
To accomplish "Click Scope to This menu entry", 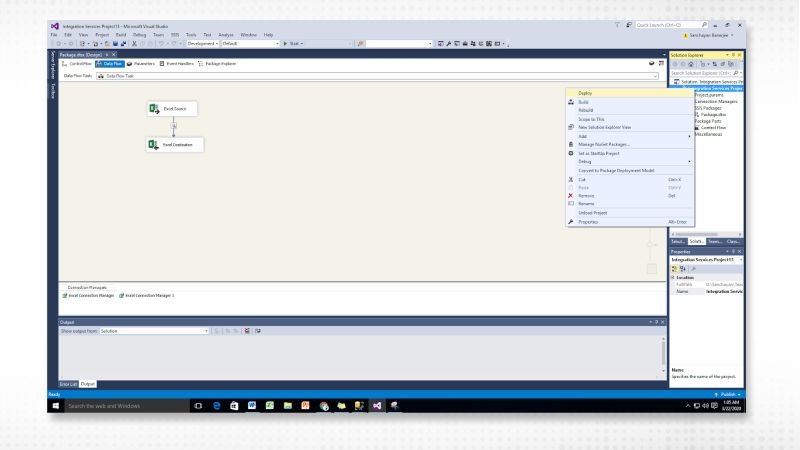I will [x=630, y=119].
